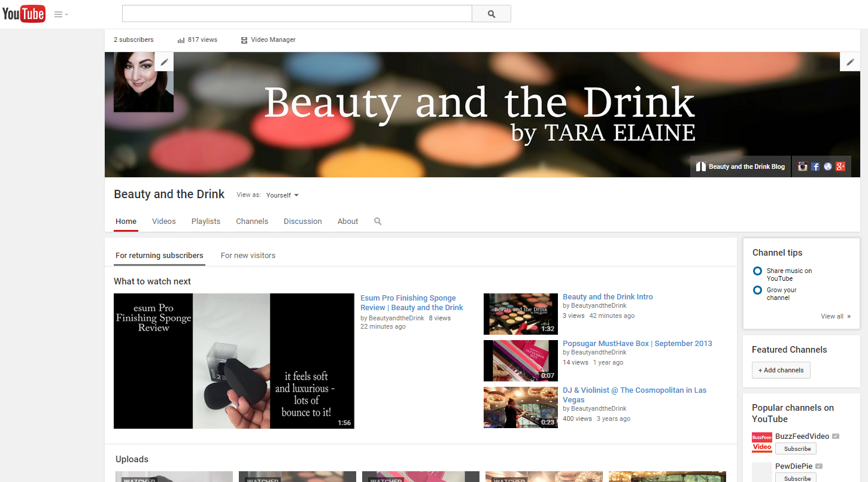Open the guide menu icon beside the logo
The width and height of the screenshot is (868, 482).
(x=61, y=14)
